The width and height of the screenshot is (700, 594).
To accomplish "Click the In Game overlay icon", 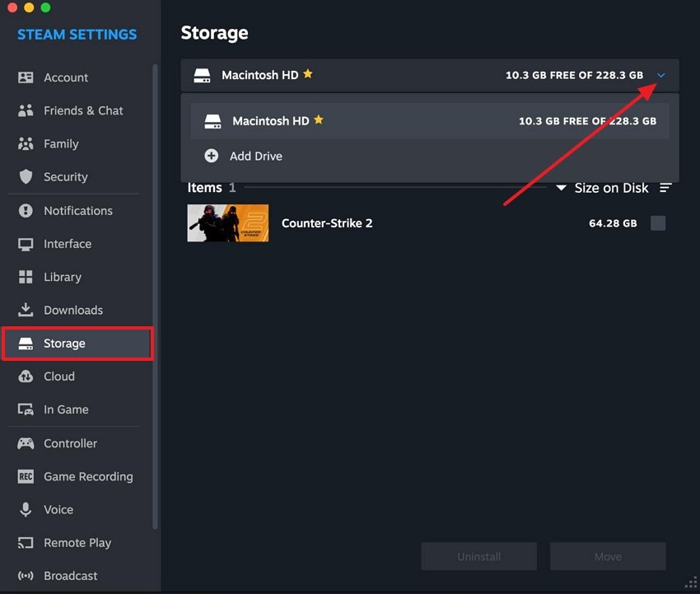I will click(x=26, y=409).
